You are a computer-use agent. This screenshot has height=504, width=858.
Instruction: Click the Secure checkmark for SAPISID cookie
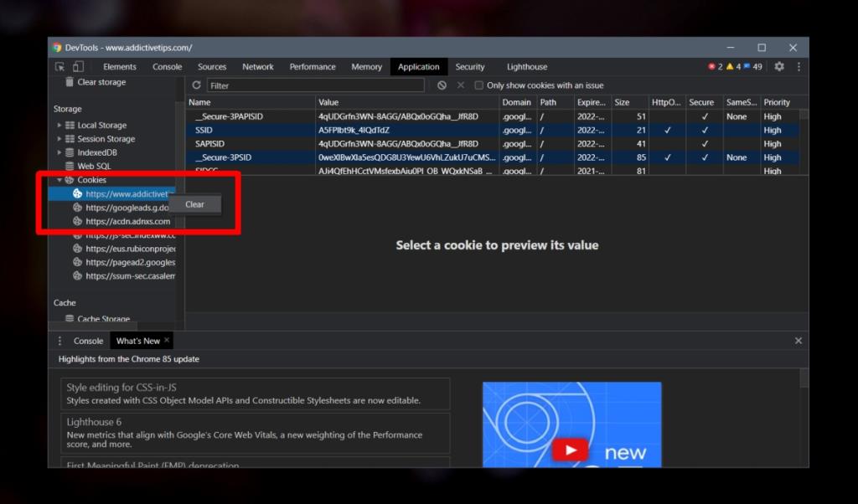(x=705, y=143)
